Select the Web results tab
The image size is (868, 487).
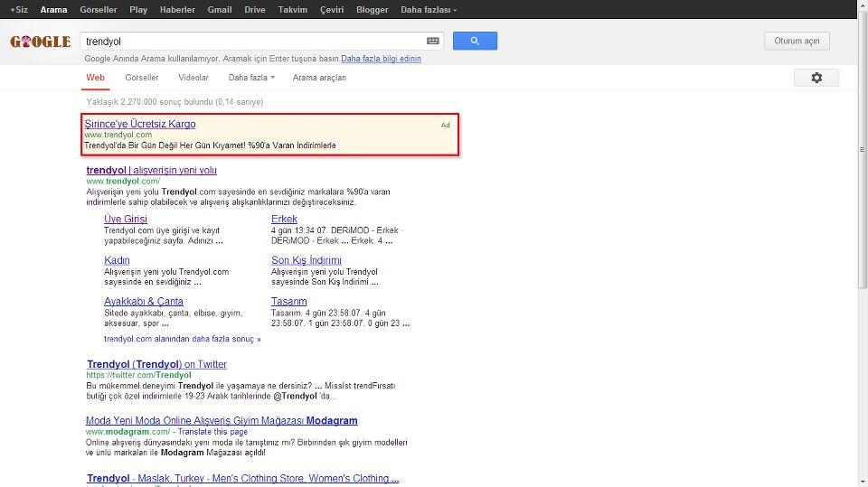tap(95, 78)
